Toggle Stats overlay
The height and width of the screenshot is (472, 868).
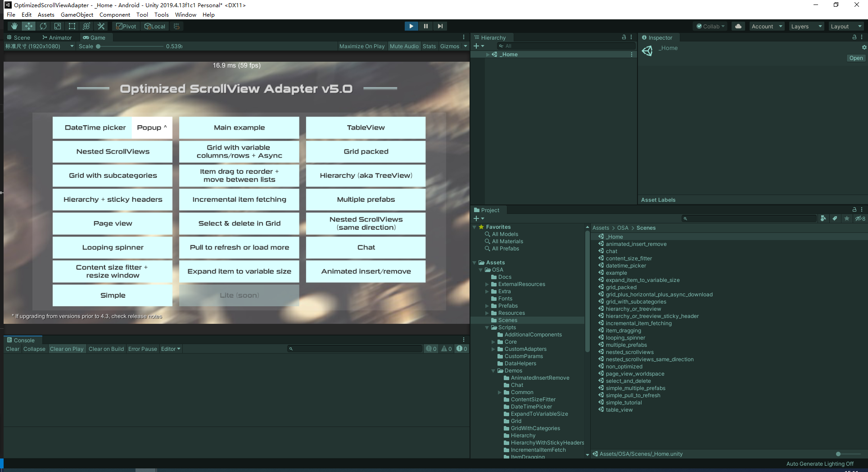click(429, 46)
